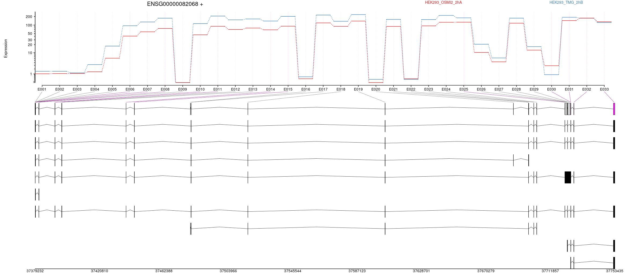The height and width of the screenshot is (276, 644).
Task: Click exon label E005
Action: pyautogui.click(x=112, y=89)
